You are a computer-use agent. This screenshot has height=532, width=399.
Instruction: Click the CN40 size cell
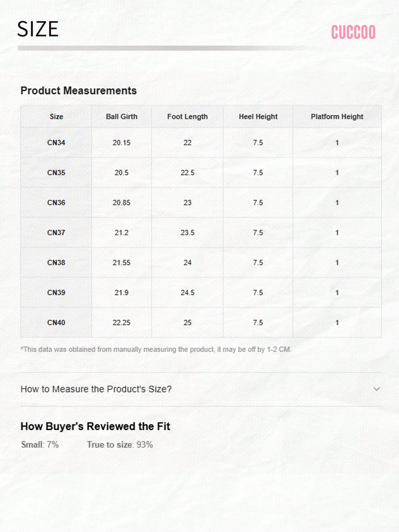tap(56, 322)
